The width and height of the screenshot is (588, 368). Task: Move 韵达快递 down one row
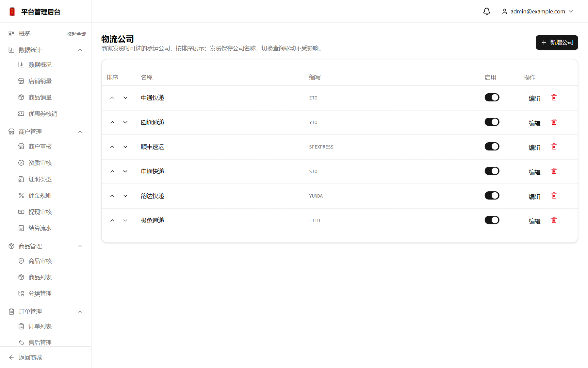point(125,196)
